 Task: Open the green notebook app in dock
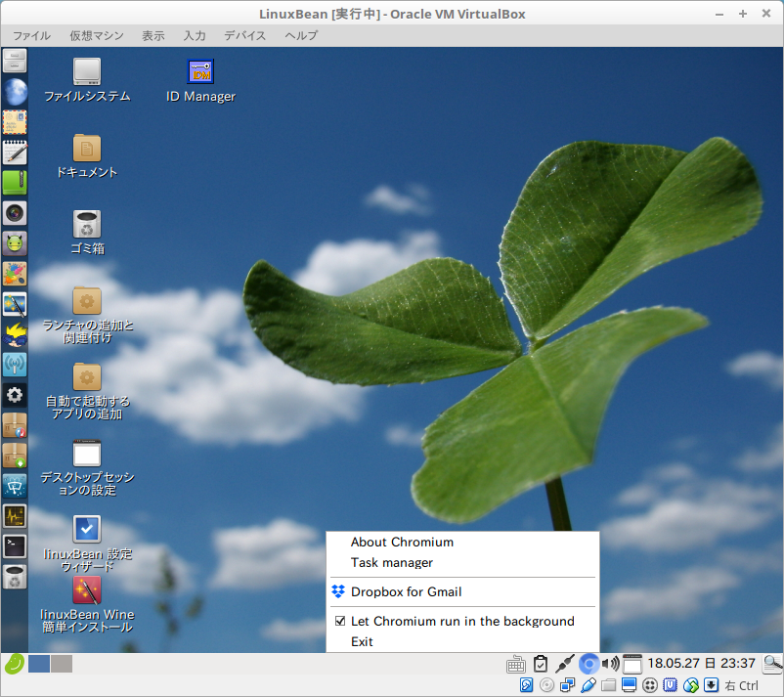(x=15, y=183)
